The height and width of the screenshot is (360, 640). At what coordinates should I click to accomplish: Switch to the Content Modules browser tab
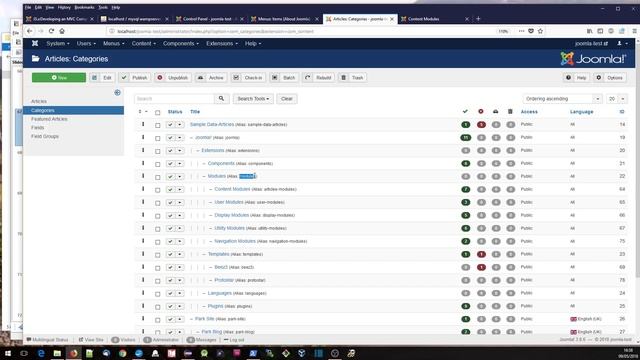point(435,19)
